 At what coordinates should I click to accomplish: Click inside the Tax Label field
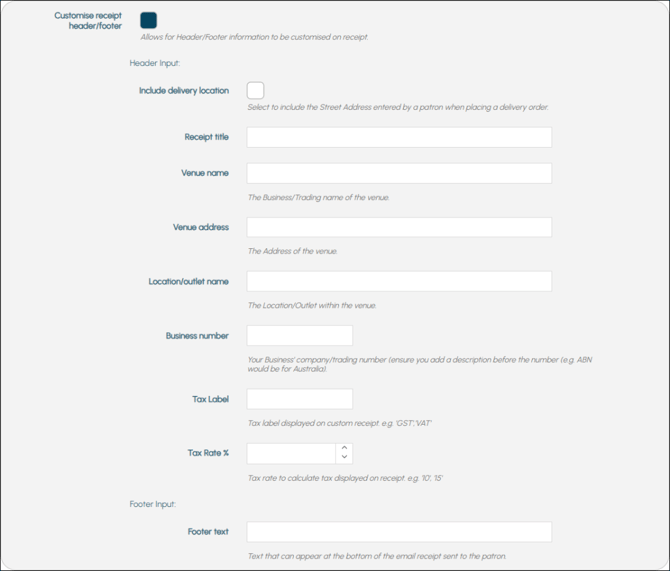pos(299,399)
